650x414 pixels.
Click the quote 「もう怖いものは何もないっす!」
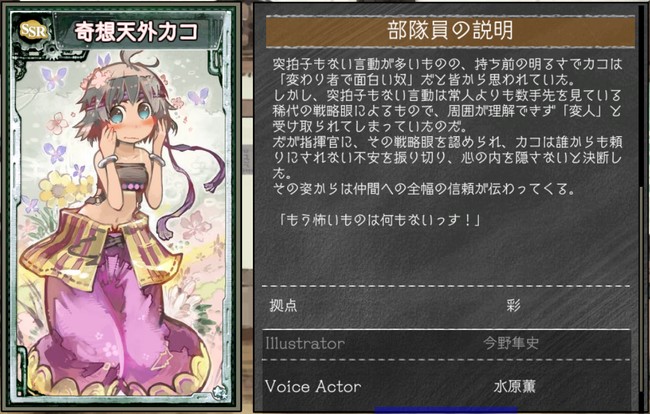[378, 220]
